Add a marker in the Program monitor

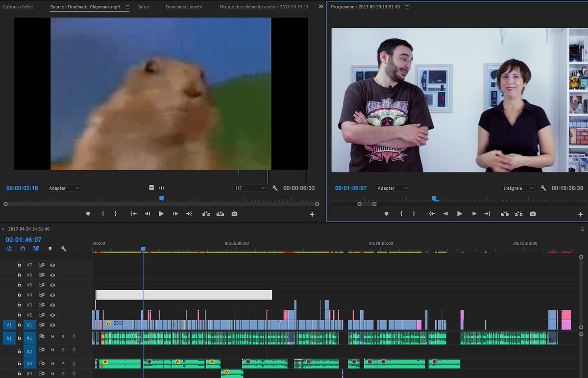pos(386,214)
